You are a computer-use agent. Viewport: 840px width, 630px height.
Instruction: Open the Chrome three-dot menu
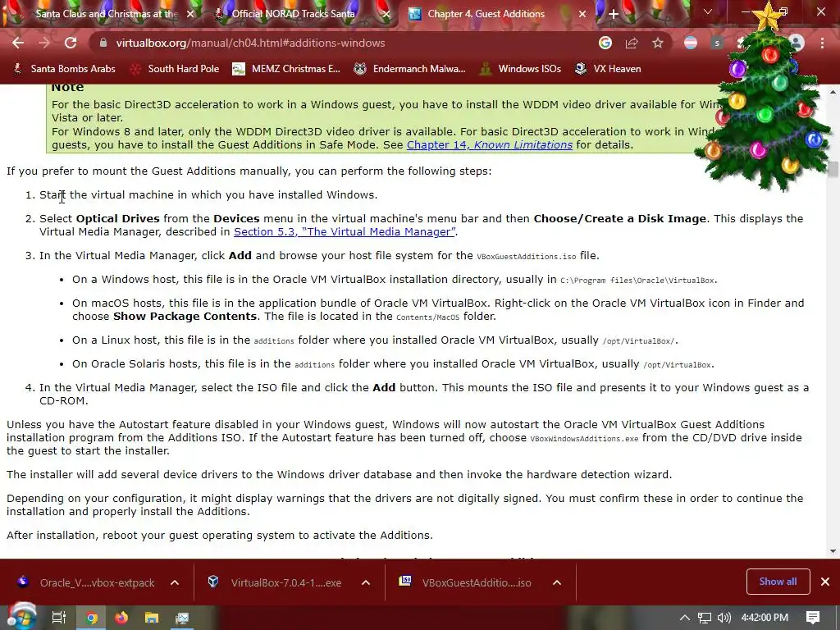[822, 43]
